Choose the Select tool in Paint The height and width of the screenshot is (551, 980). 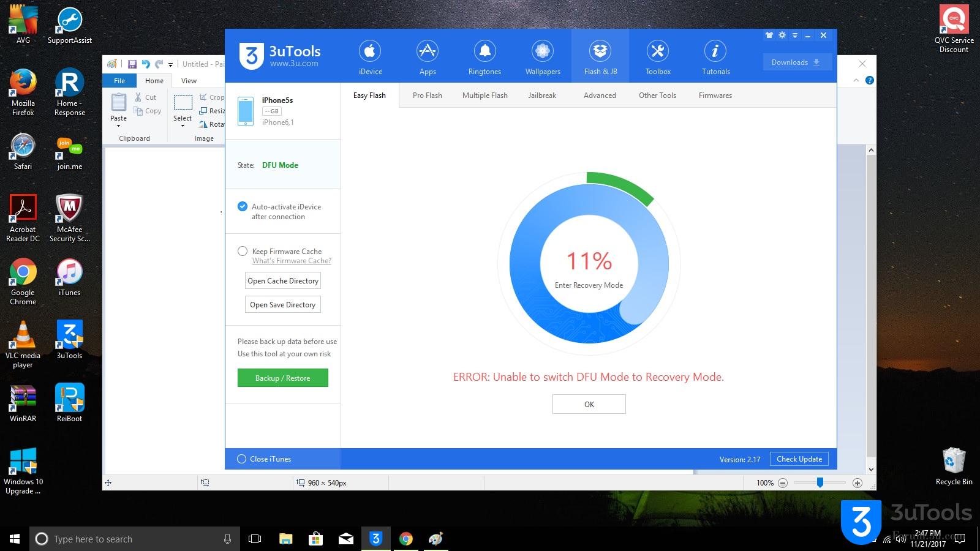point(183,102)
